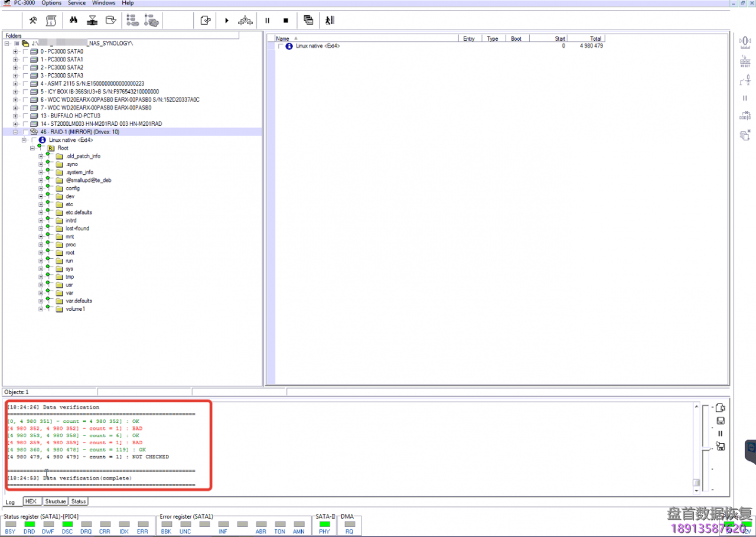This screenshot has height=537, width=756.
Task: Click the floppy disk save log icon
Action: [x=720, y=421]
